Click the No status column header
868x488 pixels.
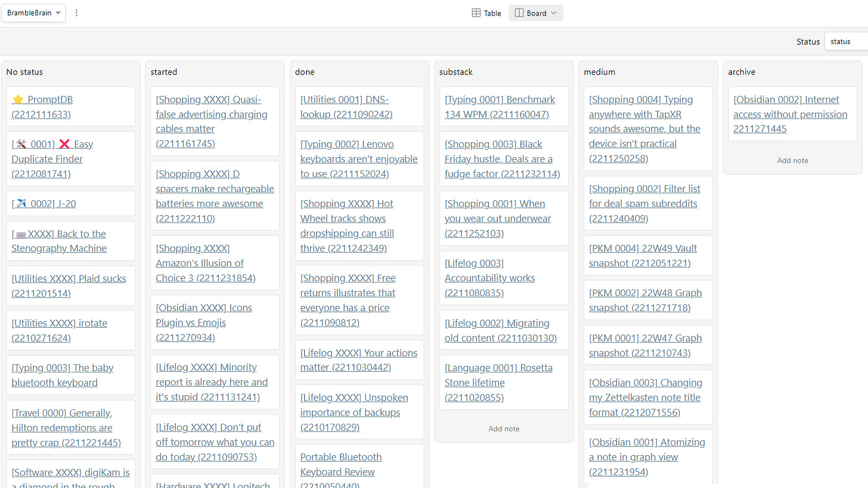click(24, 72)
